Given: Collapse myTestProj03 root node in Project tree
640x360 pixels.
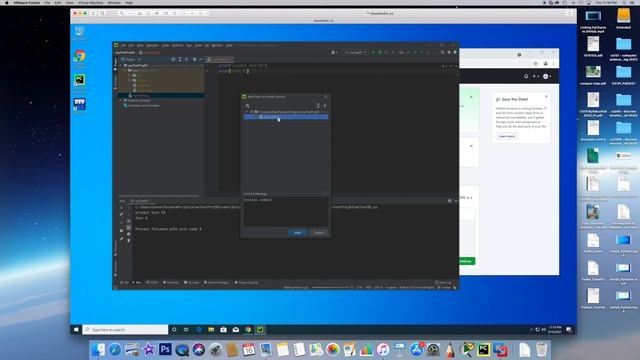Looking at the screenshot, I should tap(121, 65).
